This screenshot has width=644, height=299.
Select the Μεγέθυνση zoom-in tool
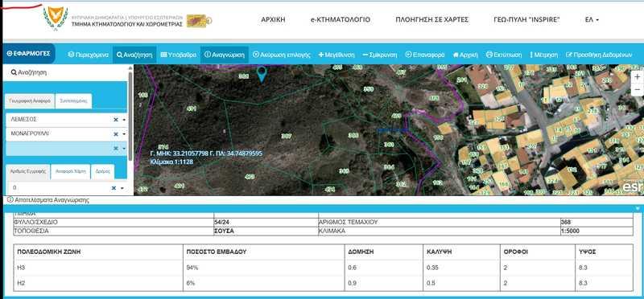pos(336,55)
